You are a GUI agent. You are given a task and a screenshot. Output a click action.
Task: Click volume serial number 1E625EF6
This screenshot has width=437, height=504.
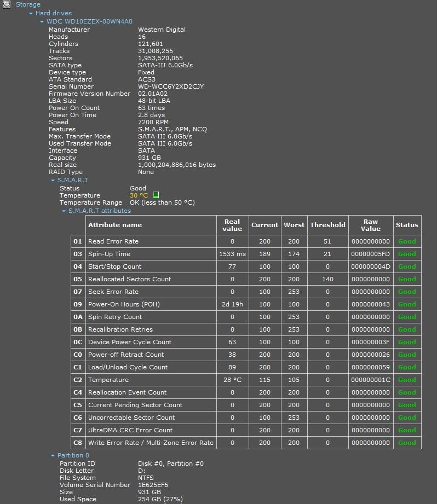(x=153, y=485)
